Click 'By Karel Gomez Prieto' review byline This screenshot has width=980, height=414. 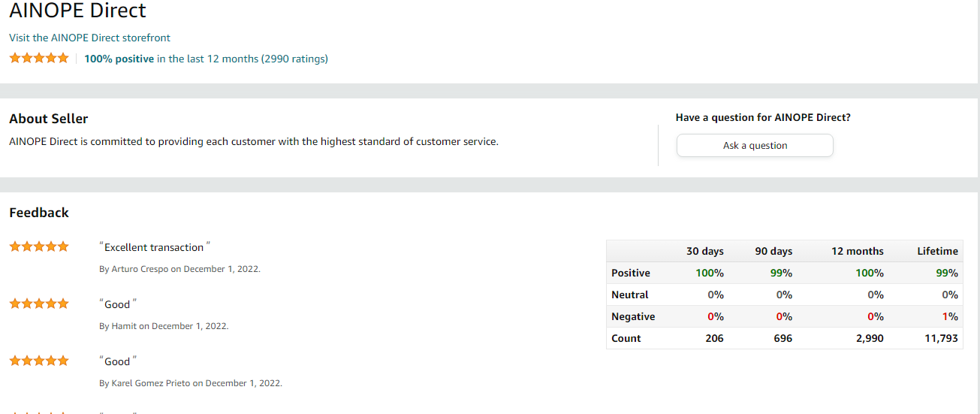point(191,383)
